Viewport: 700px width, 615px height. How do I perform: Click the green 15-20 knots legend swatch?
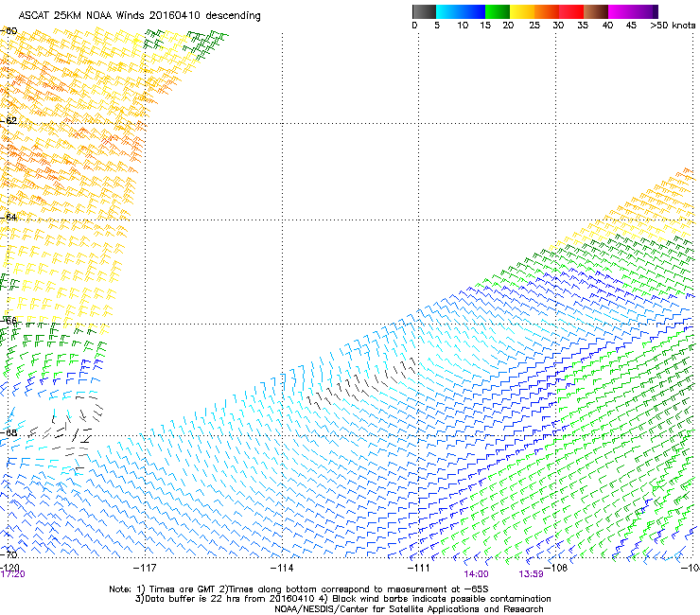coord(498,11)
